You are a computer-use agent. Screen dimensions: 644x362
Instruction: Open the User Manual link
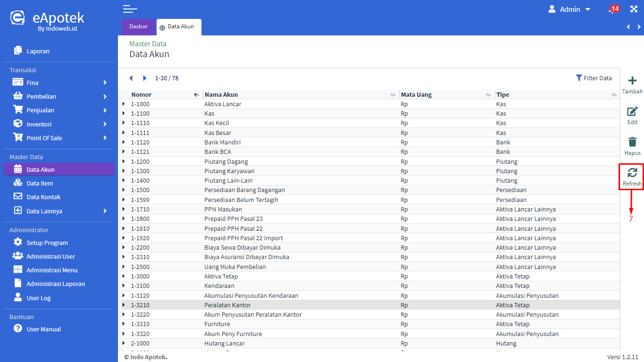point(43,329)
